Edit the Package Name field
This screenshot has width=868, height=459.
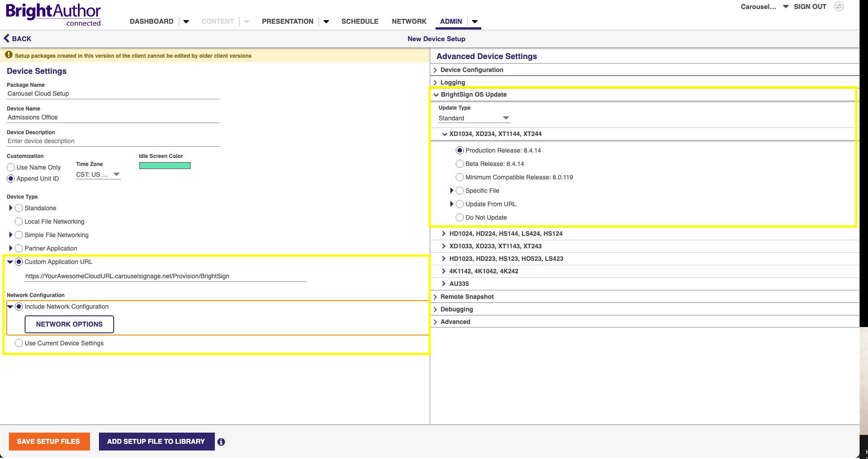tap(113, 93)
